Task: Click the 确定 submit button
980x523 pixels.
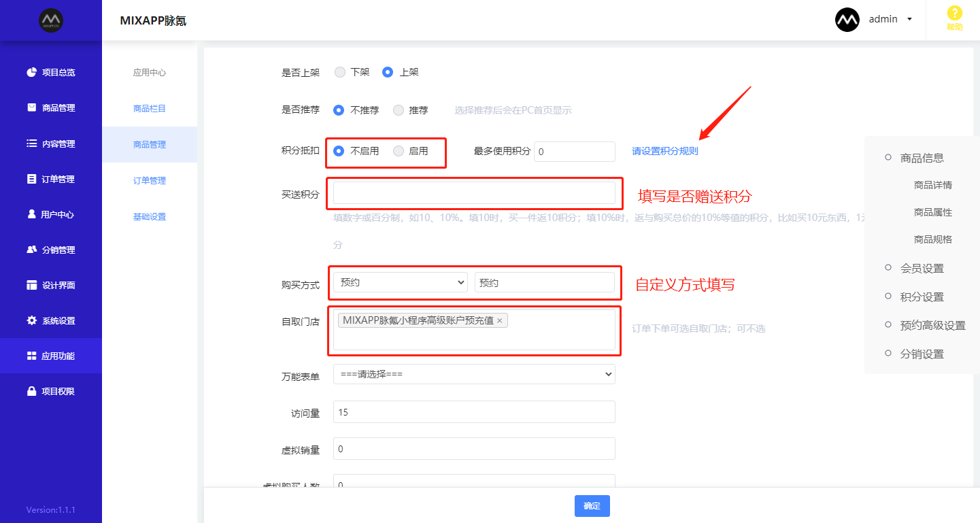Action: tap(592, 506)
